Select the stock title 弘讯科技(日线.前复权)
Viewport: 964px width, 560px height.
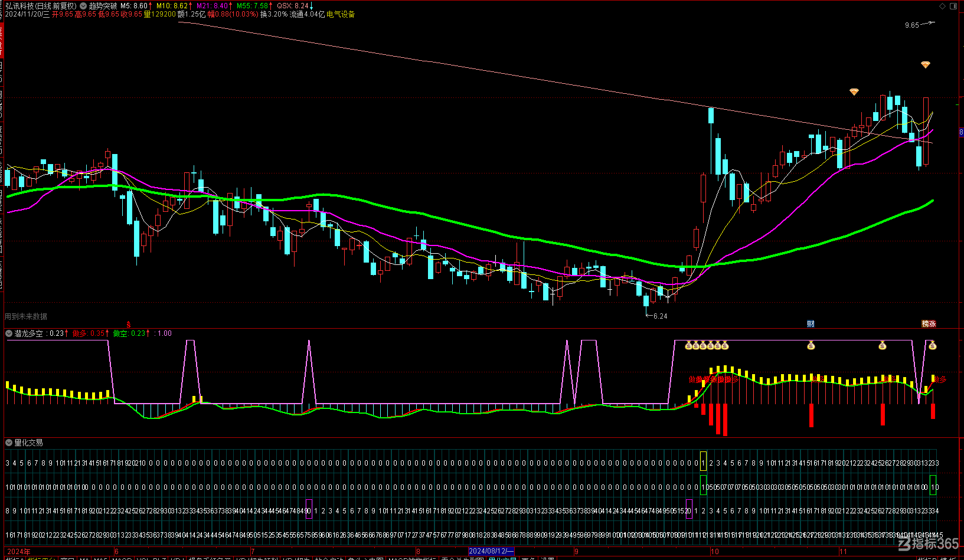pos(41,6)
